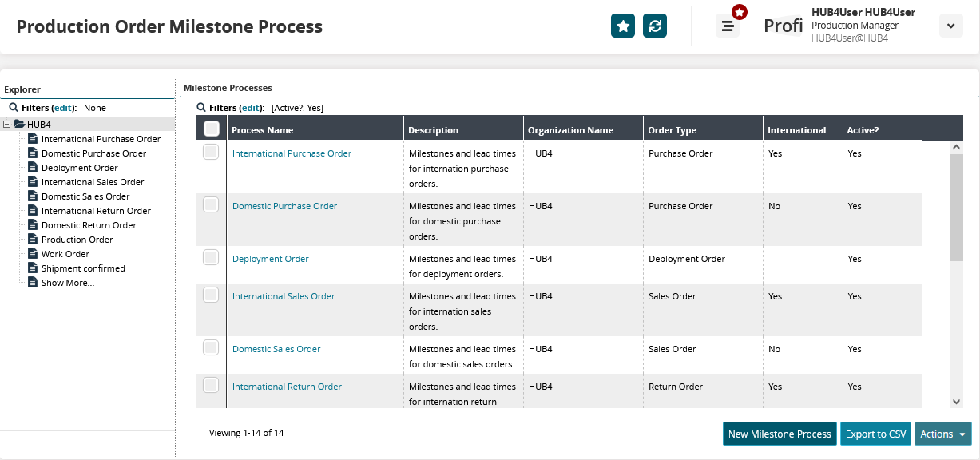Open the user profile dropdown chevron

[950, 26]
